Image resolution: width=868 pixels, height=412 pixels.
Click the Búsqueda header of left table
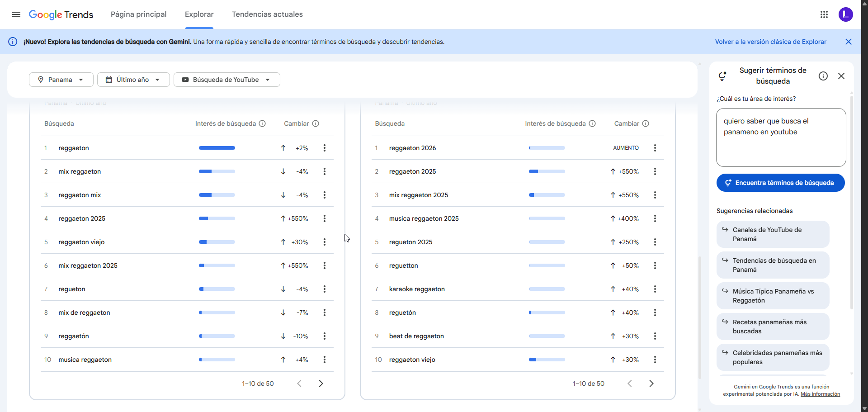[59, 123]
